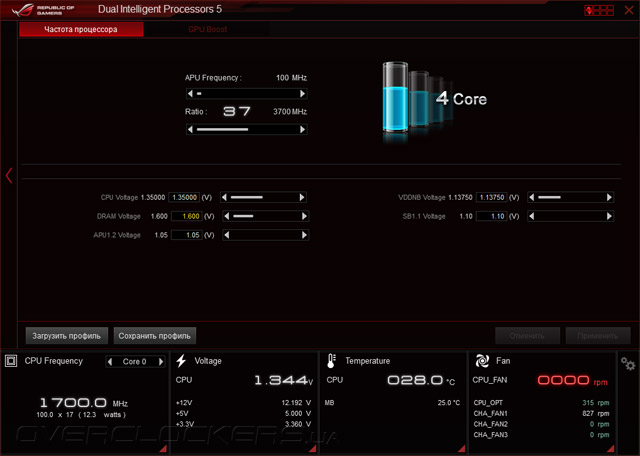
Task: Increase VDDNB Voltage with right arrow
Action: (609, 197)
